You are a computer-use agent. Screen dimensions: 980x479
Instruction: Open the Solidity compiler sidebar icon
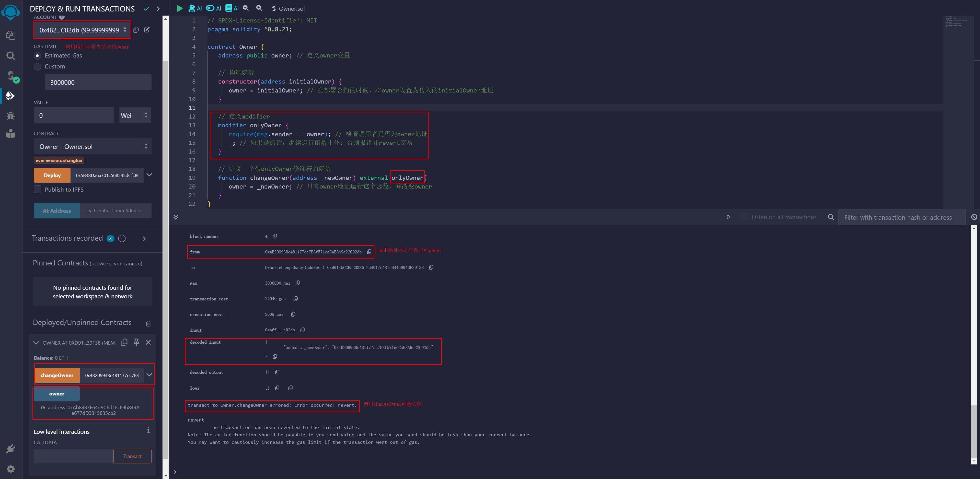(11, 76)
